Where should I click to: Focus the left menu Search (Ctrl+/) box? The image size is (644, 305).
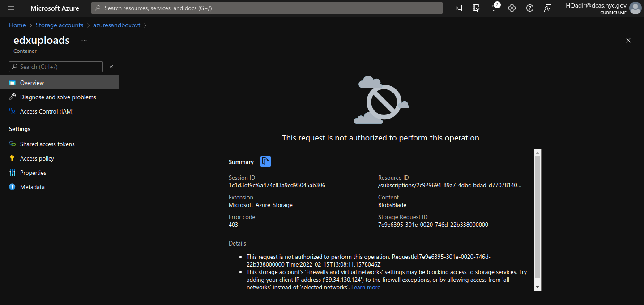pyautogui.click(x=56, y=67)
